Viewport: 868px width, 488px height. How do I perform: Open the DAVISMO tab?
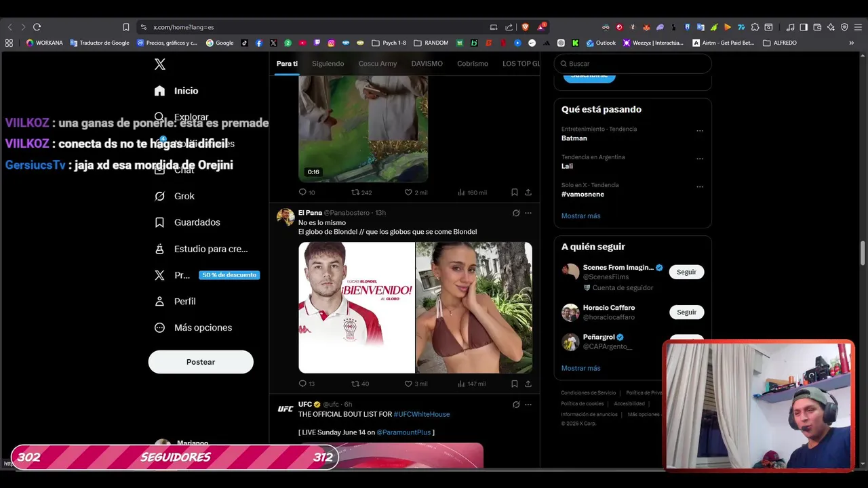pyautogui.click(x=427, y=64)
